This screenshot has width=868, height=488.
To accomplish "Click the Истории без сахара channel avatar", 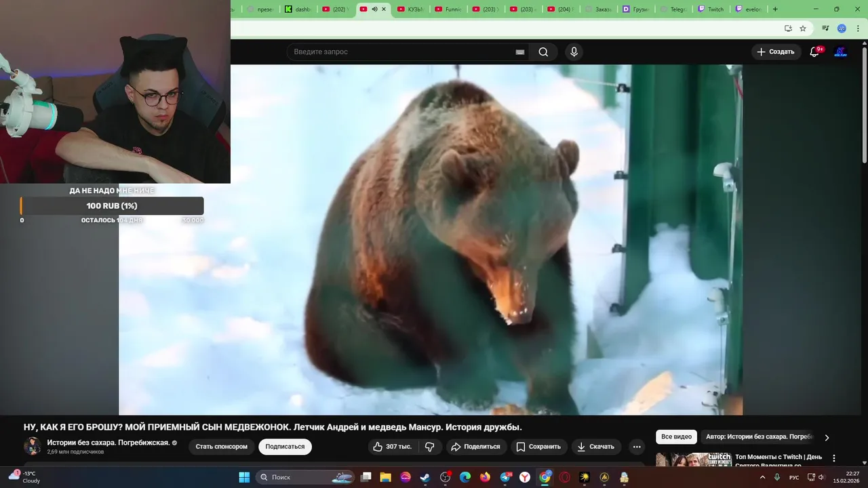I will coord(32,446).
